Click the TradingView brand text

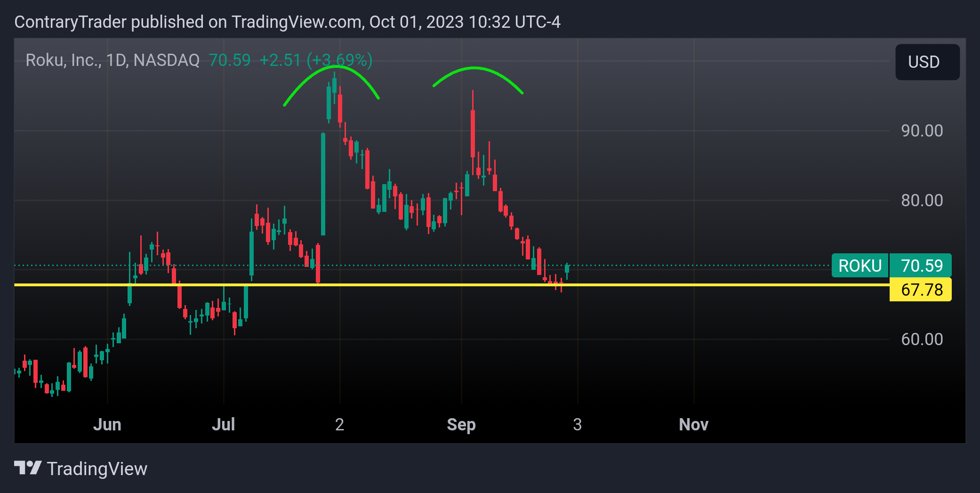tap(97, 469)
